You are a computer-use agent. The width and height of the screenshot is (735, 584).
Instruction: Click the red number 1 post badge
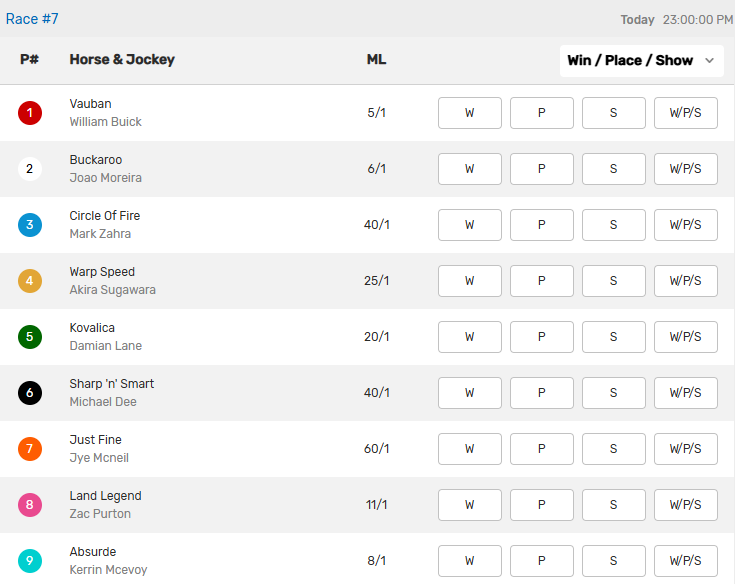click(x=29, y=113)
